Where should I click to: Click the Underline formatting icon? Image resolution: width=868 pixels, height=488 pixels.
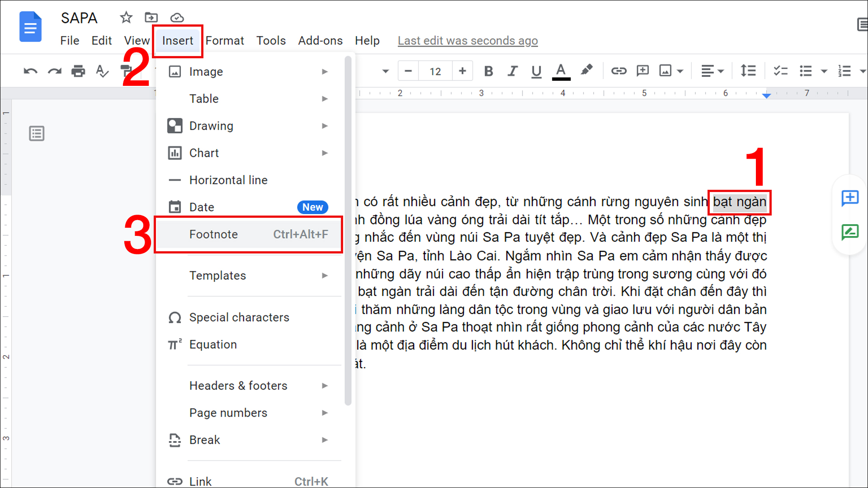(x=535, y=71)
